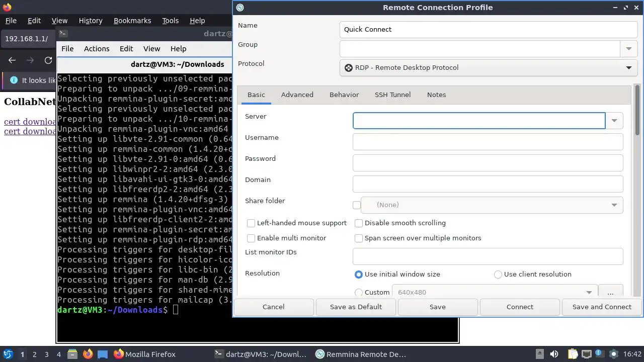Launch Firefox from the taskbar quick launcher
Screen dimensions: 644x362
pyautogui.click(x=88, y=354)
